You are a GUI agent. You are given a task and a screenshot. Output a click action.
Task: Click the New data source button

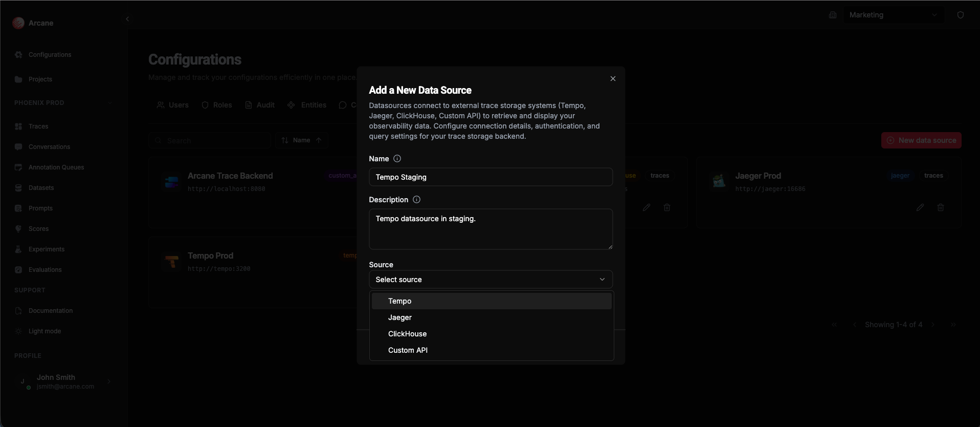[921, 140]
